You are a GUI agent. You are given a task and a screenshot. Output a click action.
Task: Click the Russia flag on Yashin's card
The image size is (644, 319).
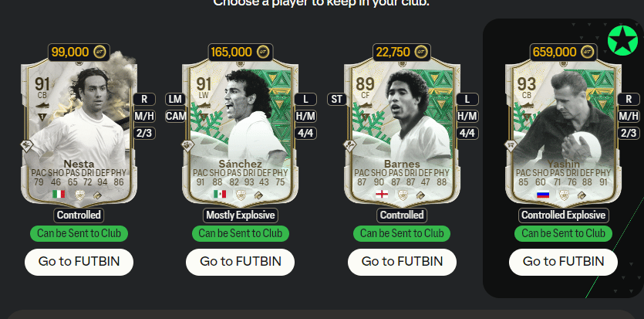tap(541, 194)
